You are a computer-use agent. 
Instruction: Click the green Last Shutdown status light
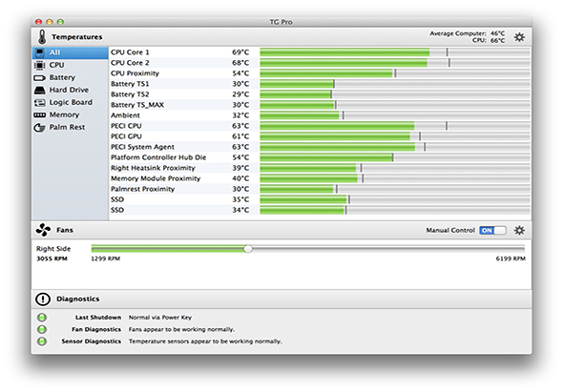[x=42, y=318]
